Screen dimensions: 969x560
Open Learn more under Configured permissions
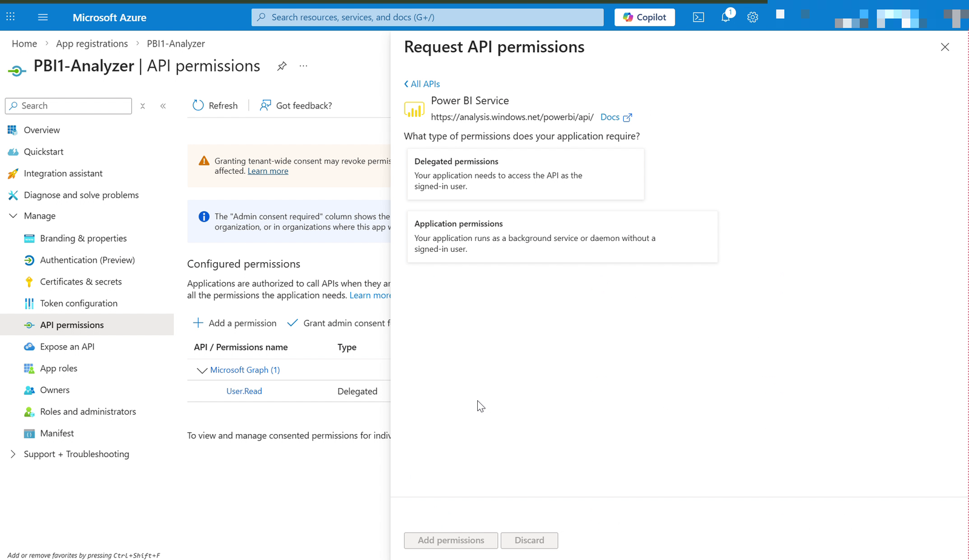point(370,295)
